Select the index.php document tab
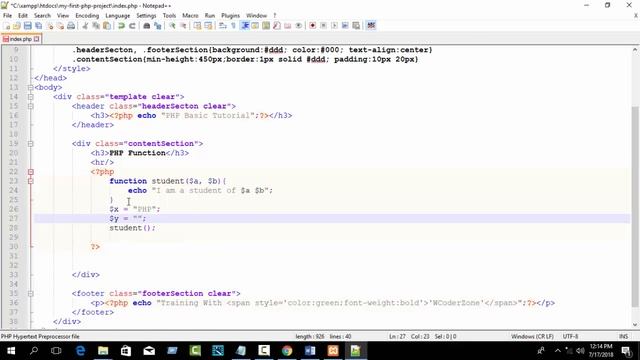This screenshot has width=640, height=360. [20, 39]
